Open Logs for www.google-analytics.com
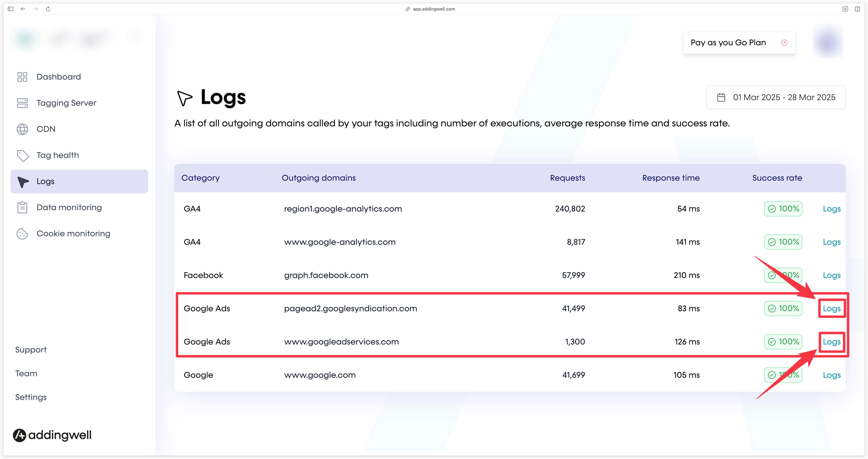Viewport: 868px width, 459px height. 831,242
